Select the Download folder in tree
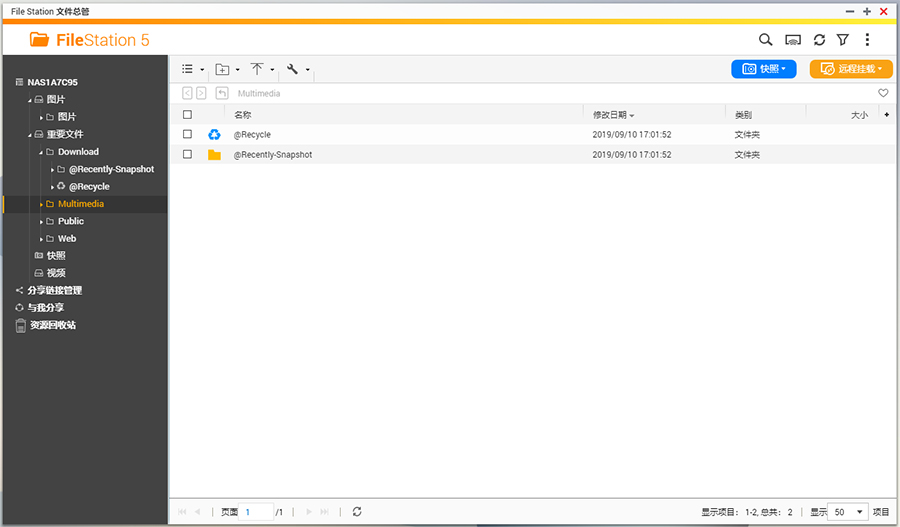Viewport: 900px width, 527px height. point(78,152)
